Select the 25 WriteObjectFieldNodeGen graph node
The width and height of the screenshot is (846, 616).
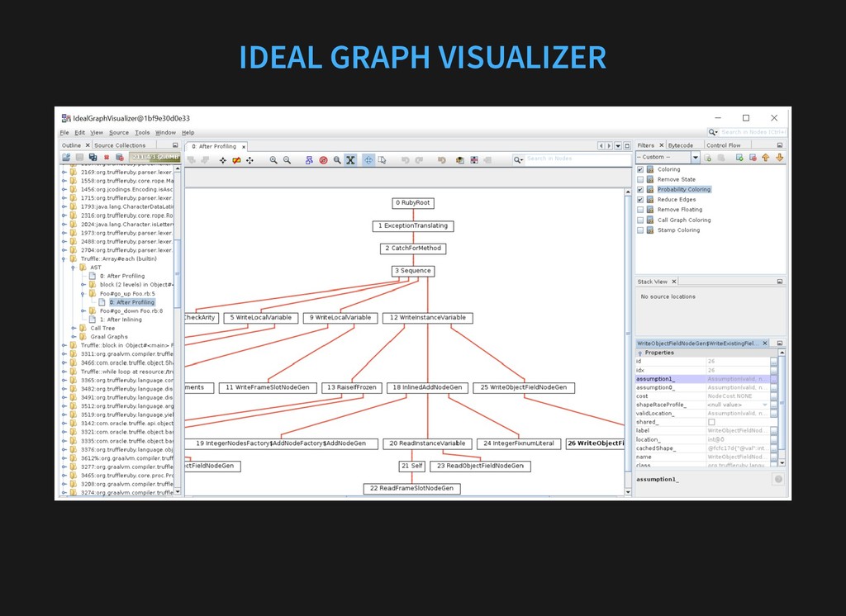point(524,388)
